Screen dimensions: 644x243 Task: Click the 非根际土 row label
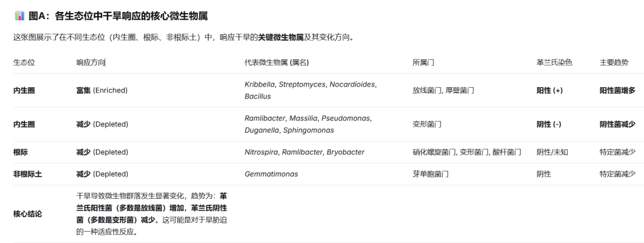(x=27, y=174)
